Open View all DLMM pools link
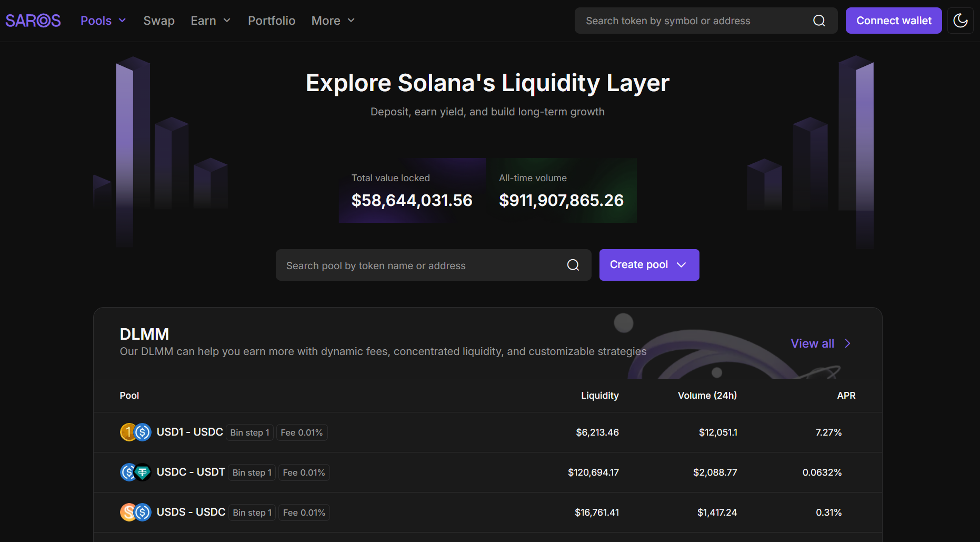980x542 pixels. (812, 343)
